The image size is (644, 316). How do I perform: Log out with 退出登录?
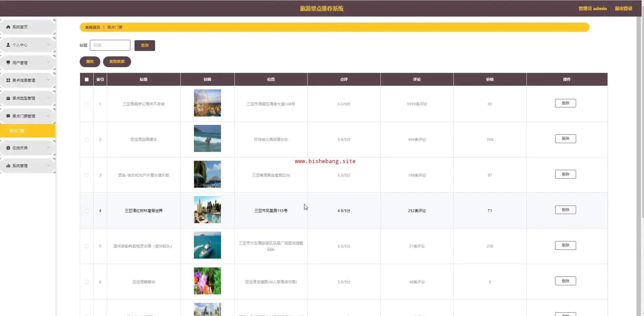(623, 8)
